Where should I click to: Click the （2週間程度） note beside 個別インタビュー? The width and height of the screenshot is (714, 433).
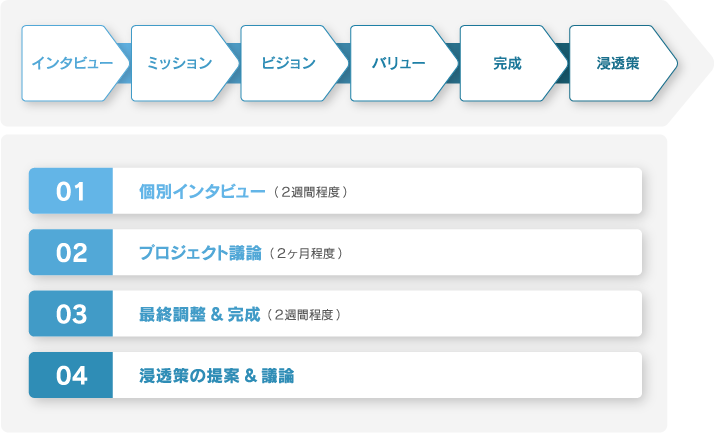pos(309,192)
